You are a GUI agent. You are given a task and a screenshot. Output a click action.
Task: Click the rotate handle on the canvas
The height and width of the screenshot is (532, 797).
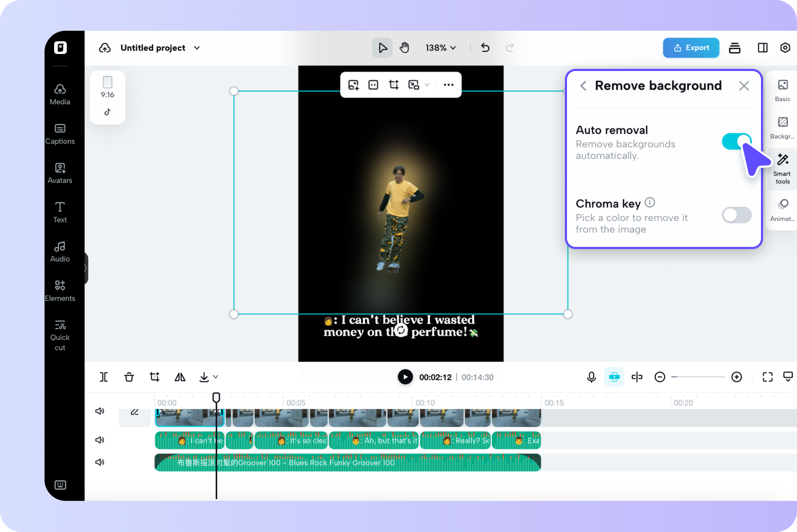401,331
